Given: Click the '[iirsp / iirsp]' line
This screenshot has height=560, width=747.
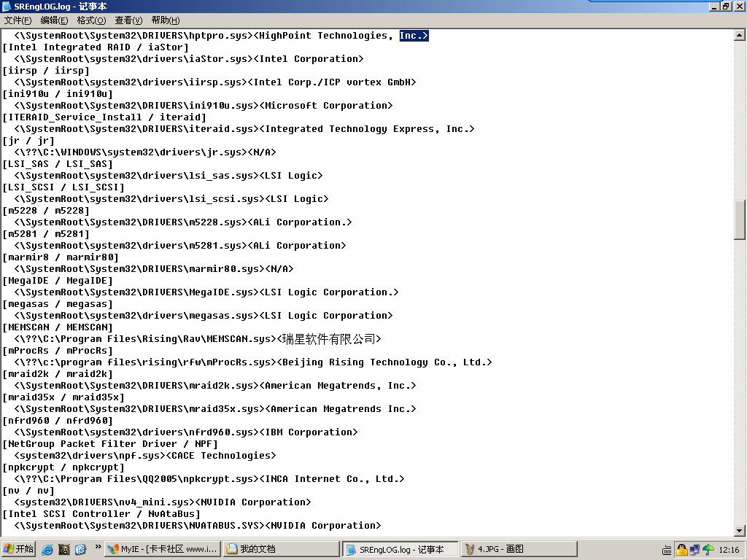Looking at the screenshot, I should (46, 71).
